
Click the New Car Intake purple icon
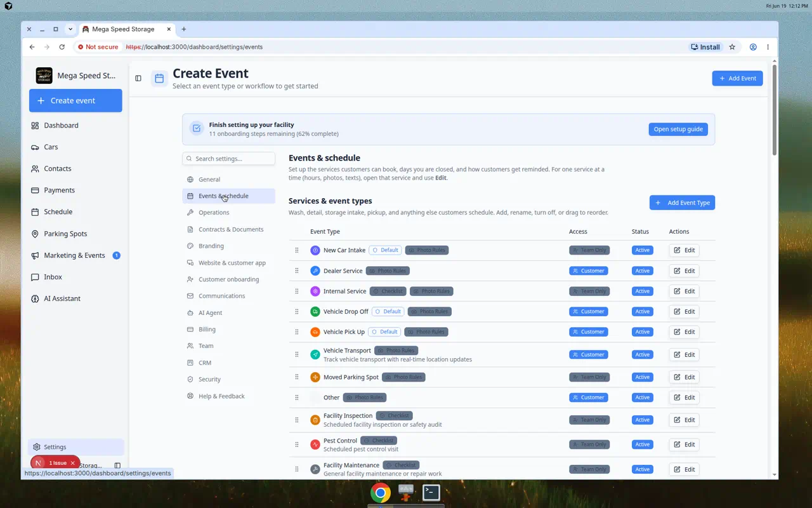[x=315, y=250]
